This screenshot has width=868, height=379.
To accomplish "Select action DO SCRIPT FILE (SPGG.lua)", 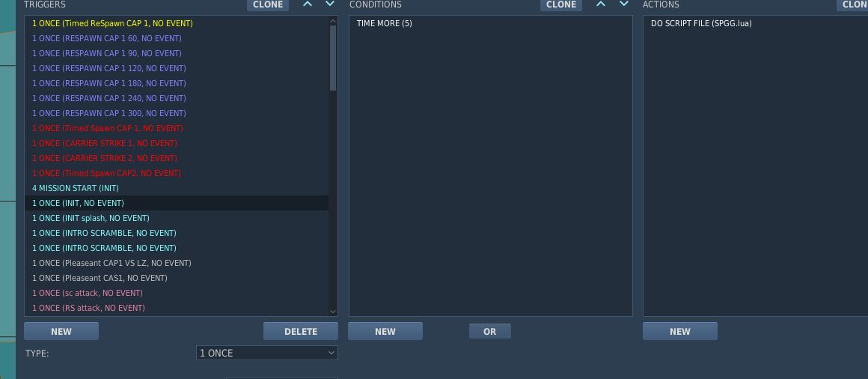I will coord(756,23).
